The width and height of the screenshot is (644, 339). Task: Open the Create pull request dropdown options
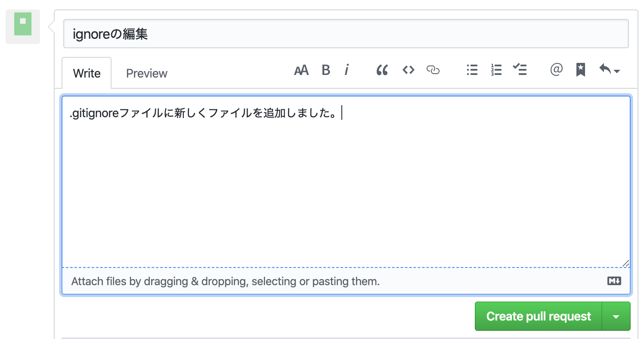[616, 316]
